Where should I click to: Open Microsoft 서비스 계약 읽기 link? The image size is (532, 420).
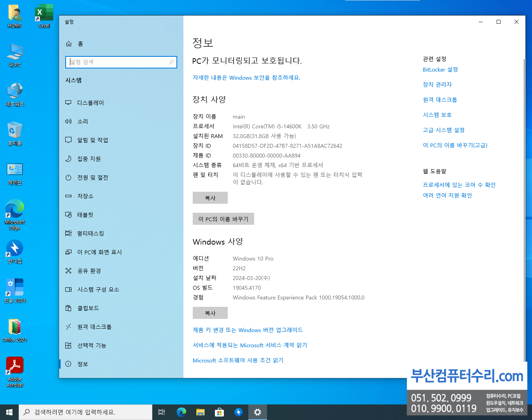(x=250, y=345)
